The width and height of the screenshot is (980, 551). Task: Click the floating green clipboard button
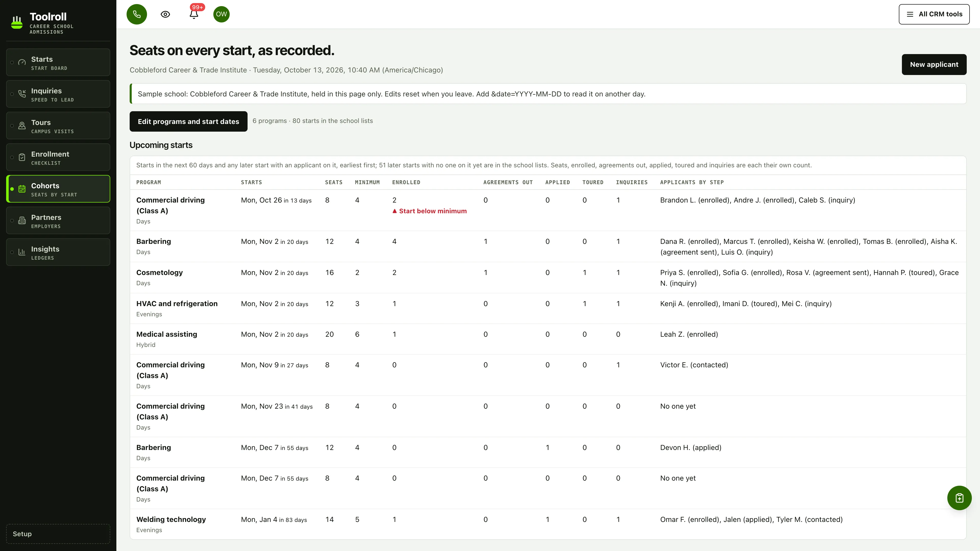[x=959, y=498]
